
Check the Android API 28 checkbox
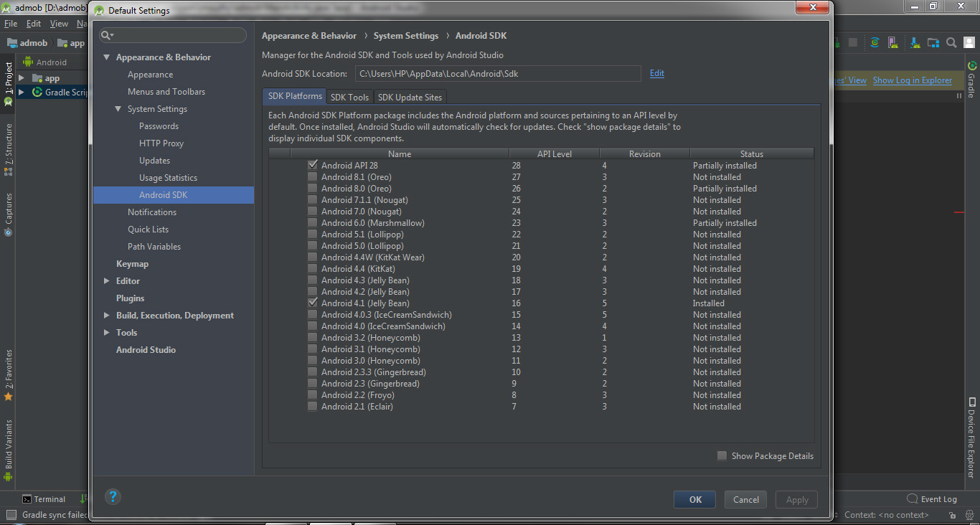tap(312, 165)
